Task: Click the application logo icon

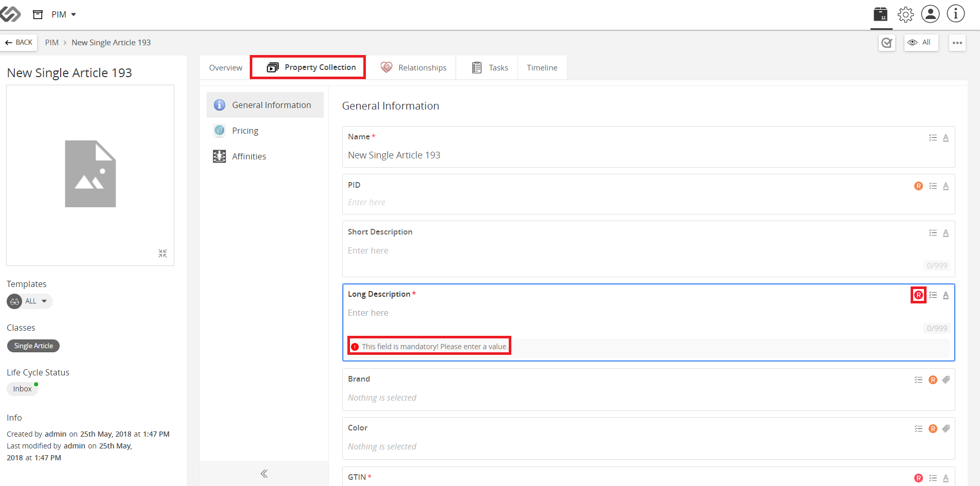Action: (x=10, y=14)
